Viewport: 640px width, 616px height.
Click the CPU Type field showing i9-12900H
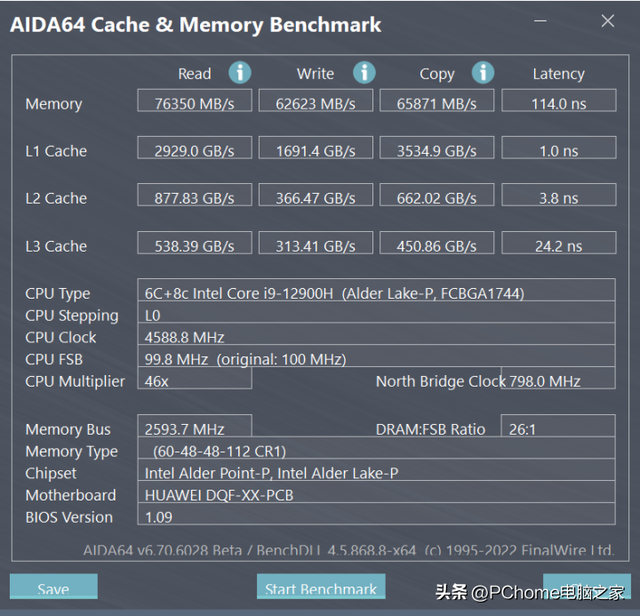(378, 293)
